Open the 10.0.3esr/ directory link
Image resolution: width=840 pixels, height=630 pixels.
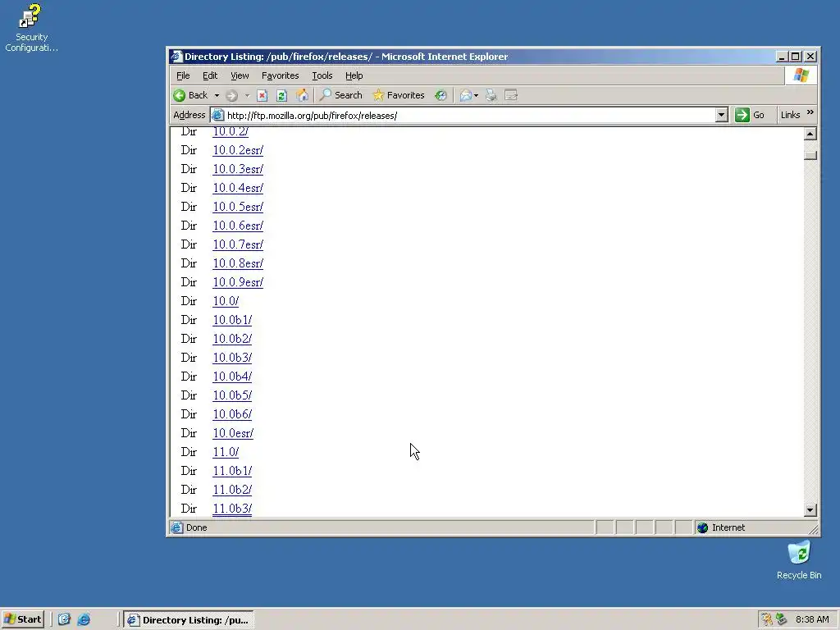click(x=238, y=169)
